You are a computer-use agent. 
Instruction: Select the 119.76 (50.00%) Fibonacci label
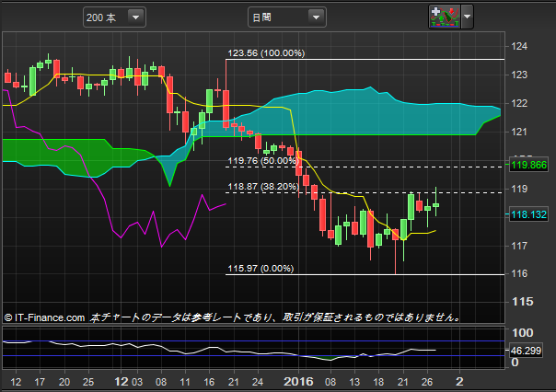point(262,161)
